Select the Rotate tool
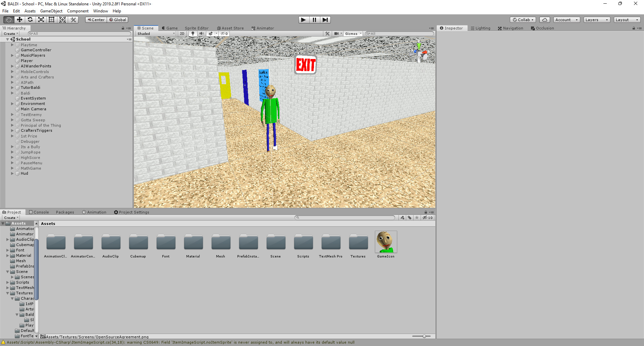The width and height of the screenshot is (644, 346). pyautogui.click(x=30, y=19)
